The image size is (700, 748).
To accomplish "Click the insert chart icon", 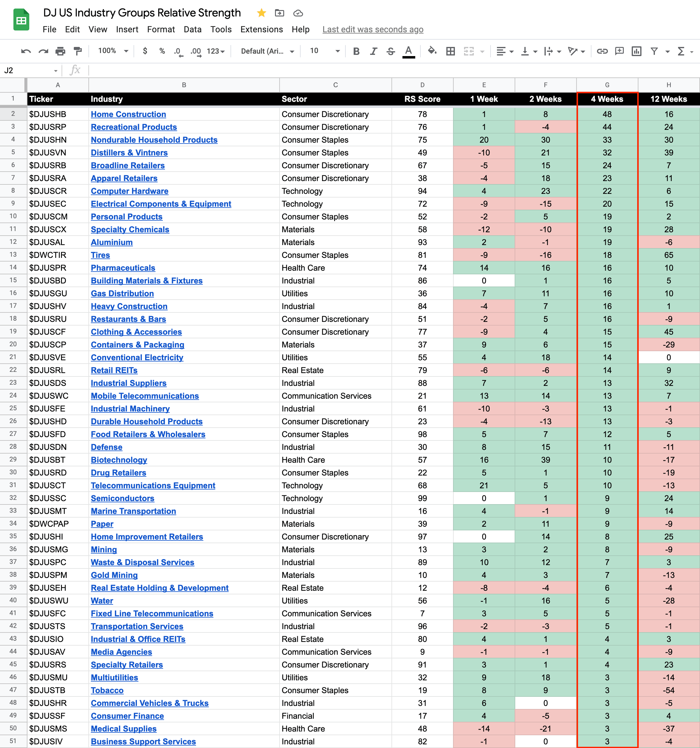I will click(636, 51).
